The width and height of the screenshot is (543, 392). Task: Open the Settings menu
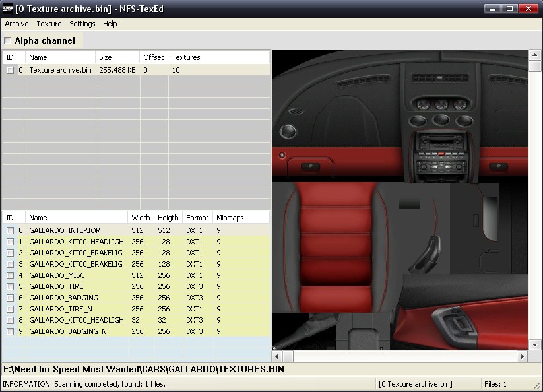point(82,24)
